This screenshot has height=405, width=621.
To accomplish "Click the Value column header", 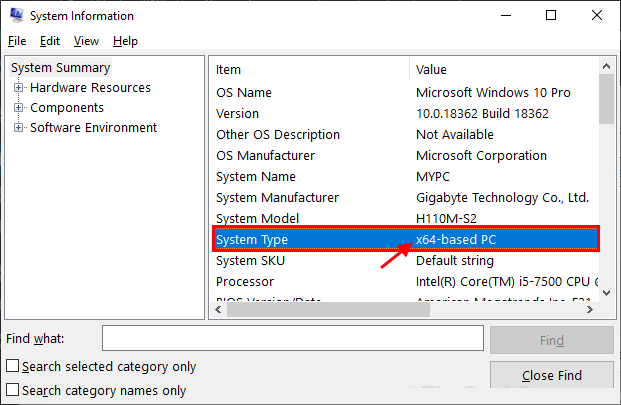I will [505, 70].
